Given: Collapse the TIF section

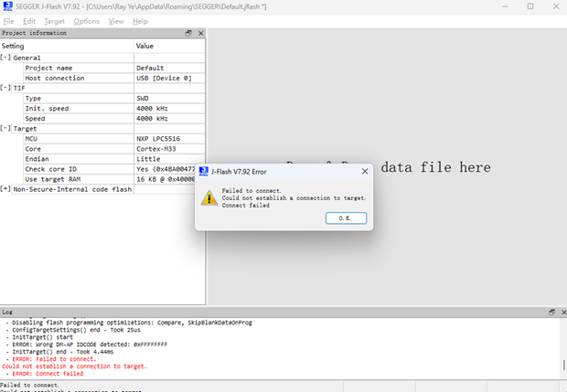Looking at the screenshot, I should tap(5, 88).
